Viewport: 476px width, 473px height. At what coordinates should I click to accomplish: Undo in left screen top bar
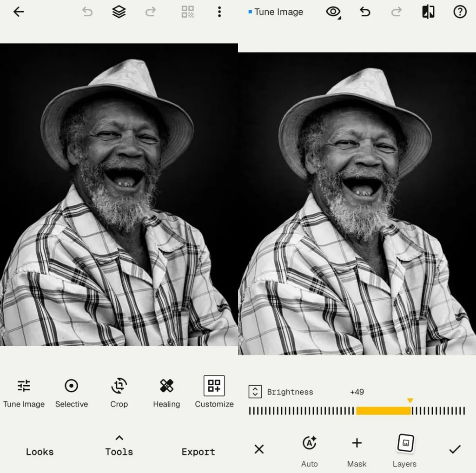click(87, 12)
